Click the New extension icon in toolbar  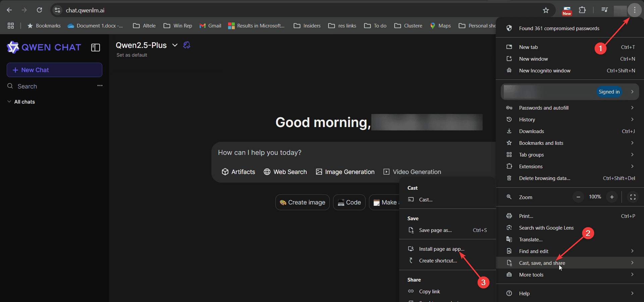coord(567,10)
